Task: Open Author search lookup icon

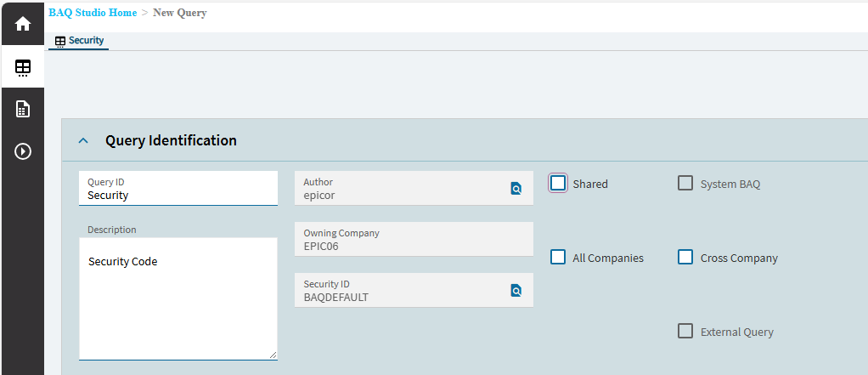Action: tap(516, 188)
